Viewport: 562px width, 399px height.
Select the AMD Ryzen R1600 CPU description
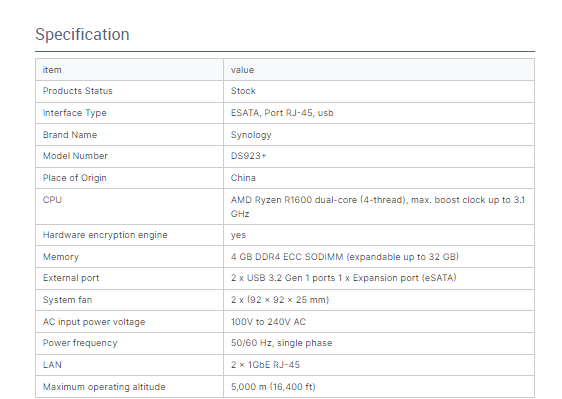[378, 207]
